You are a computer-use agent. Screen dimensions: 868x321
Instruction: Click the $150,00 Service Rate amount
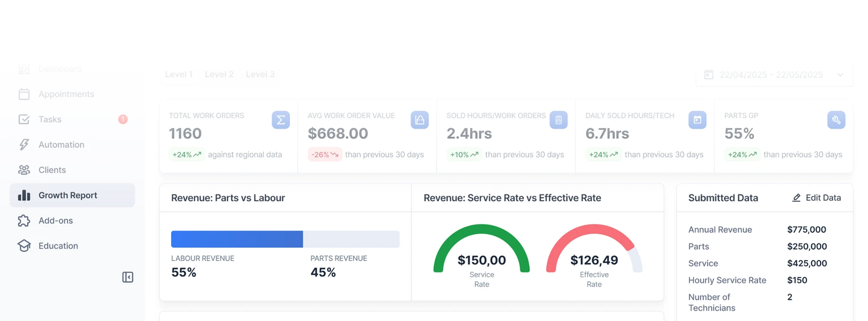[x=482, y=260]
